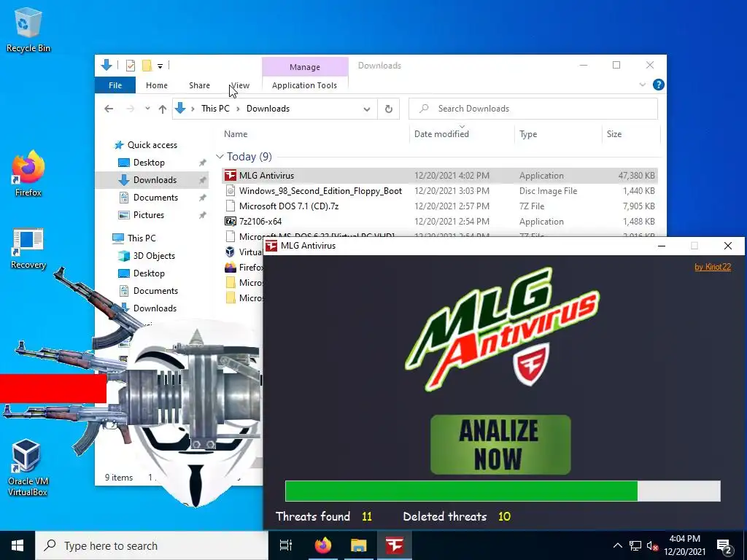The height and width of the screenshot is (560, 747).
Task: Expand the ribbon with the chevron
Action: [642, 85]
